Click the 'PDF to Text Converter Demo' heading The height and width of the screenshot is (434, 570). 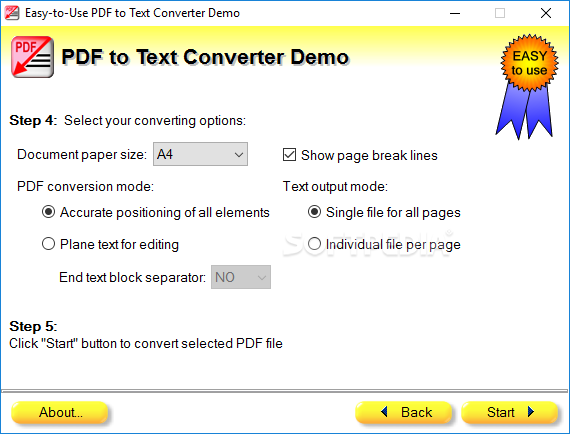[x=205, y=57]
